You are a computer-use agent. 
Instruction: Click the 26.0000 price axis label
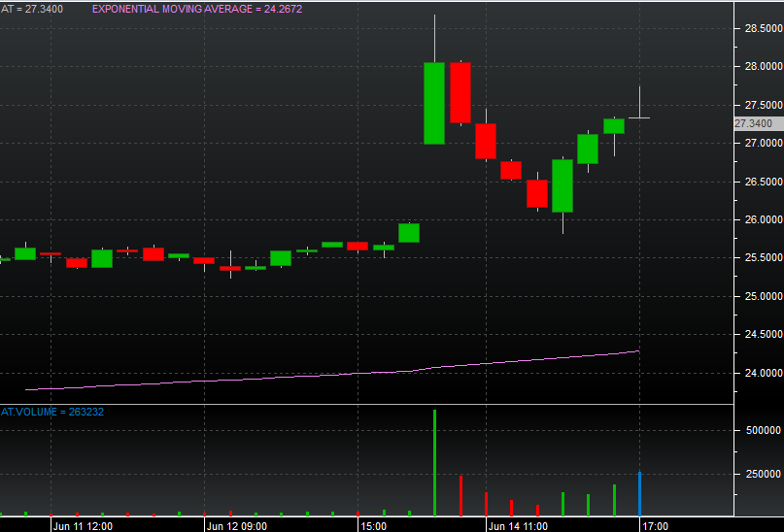(x=758, y=219)
